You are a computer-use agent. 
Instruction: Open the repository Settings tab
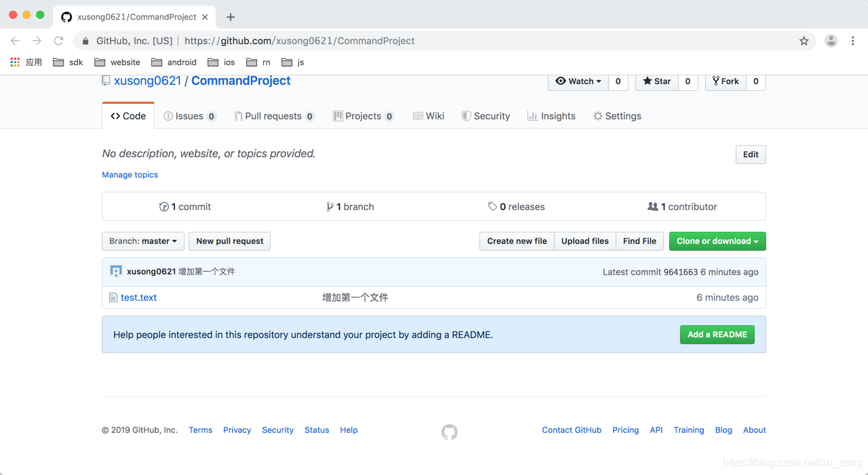pos(617,116)
